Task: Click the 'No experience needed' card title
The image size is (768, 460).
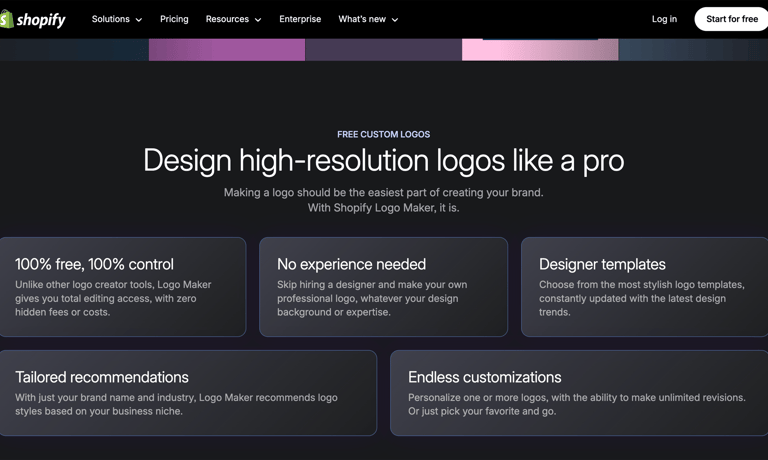Action: pos(351,265)
